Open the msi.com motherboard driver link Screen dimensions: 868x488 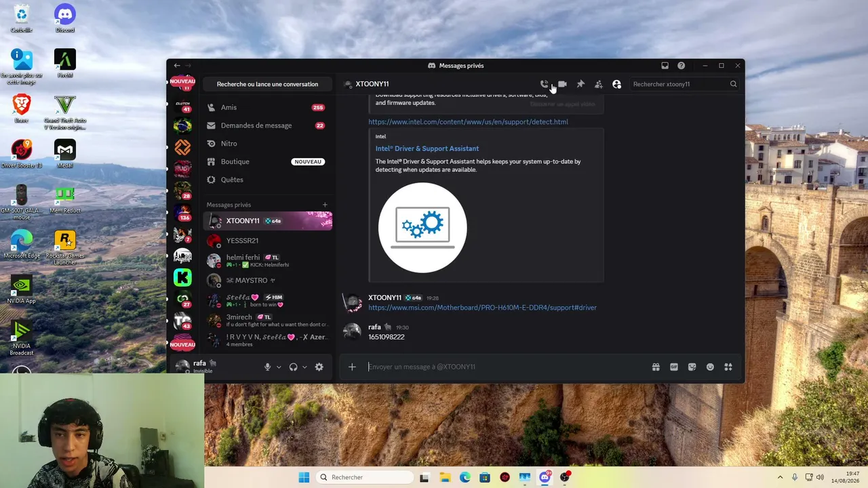pos(482,308)
